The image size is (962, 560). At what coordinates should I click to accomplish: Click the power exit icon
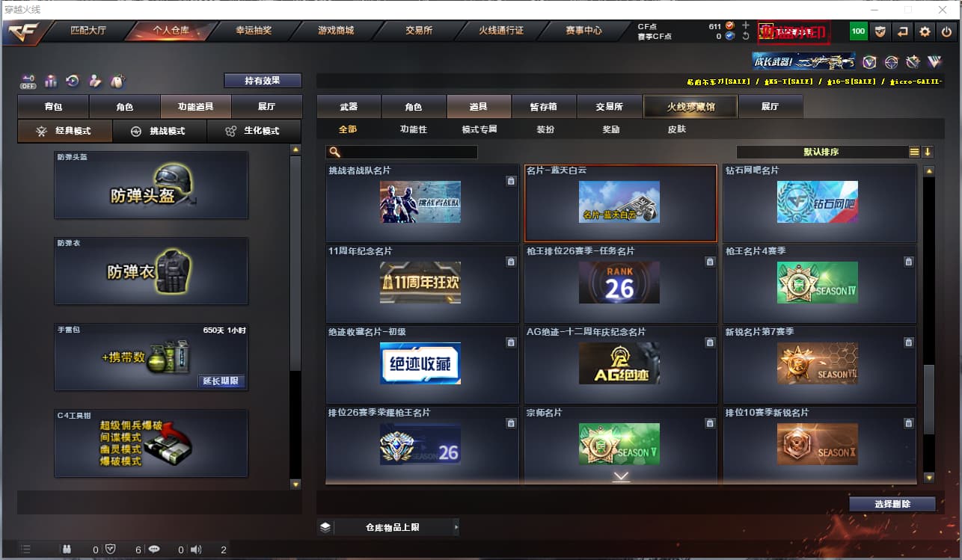point(947,31)
